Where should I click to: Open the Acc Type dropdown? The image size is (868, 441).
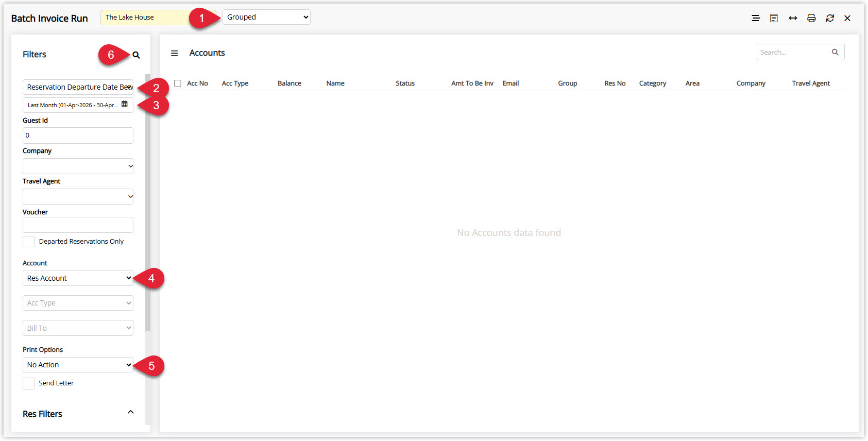pos(78,303)
